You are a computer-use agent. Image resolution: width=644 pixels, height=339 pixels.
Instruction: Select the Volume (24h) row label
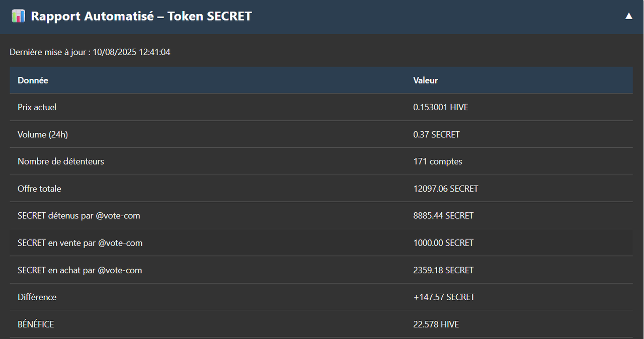click(43, 134)
